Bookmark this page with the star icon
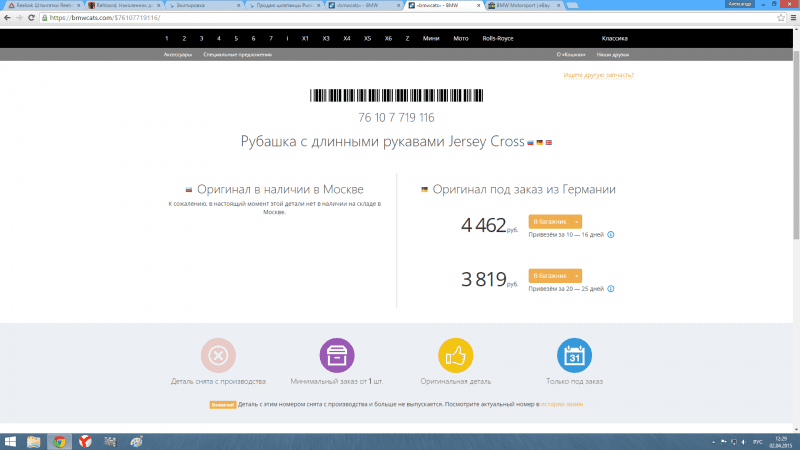800x450 pixels. [781, 18]
